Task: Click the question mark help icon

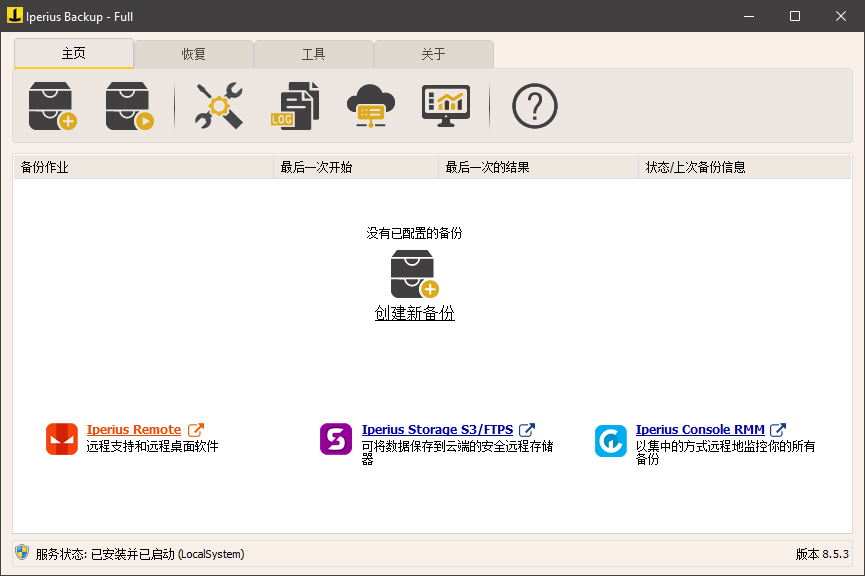Action: [x=534, y=105]
